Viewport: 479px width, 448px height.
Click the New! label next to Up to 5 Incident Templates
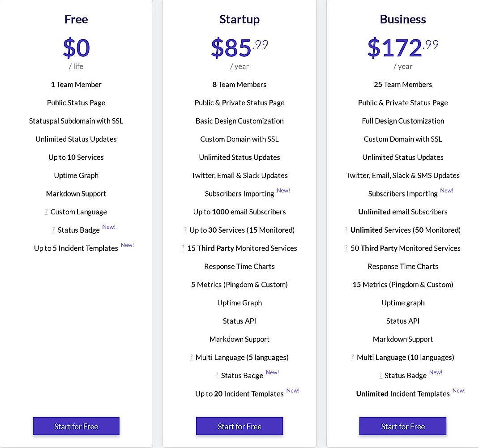tap(127, 245)
